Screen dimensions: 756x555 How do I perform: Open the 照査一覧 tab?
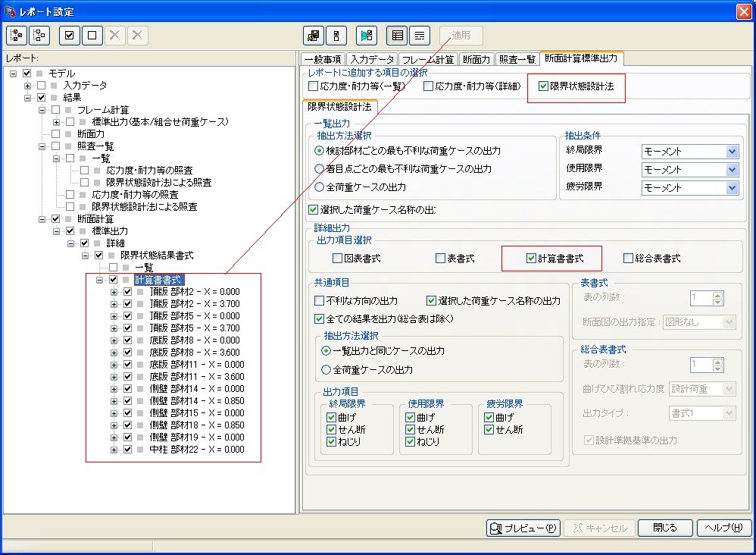pos(517,59)
